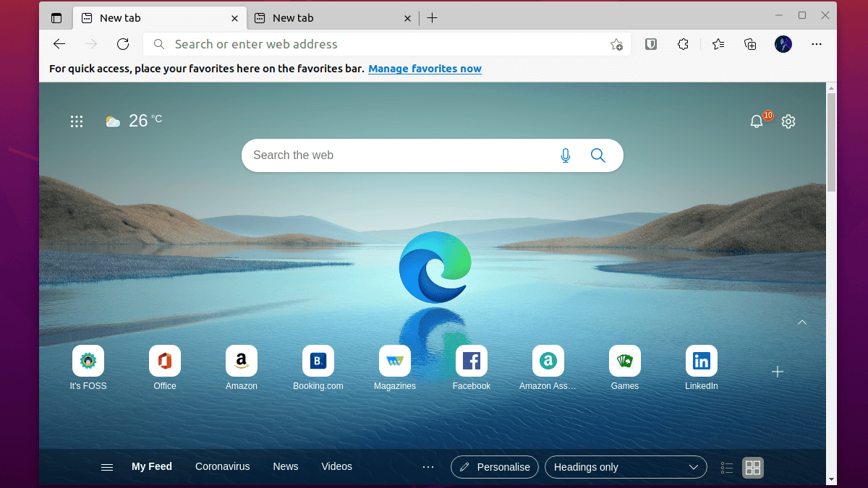
Task: Close the first New tab
Action: (234, 18)
